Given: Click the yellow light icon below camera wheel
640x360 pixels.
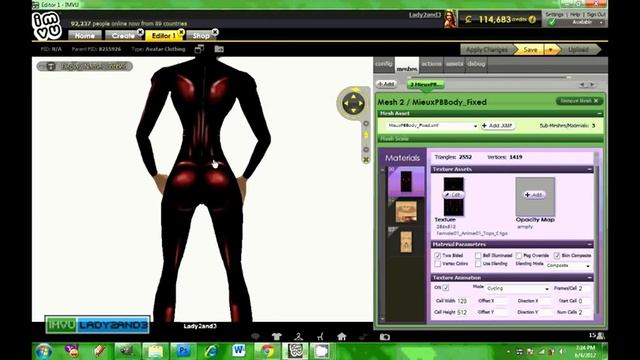Looking at the screenshot, I should pyautogui.click(x=366, y=135).
